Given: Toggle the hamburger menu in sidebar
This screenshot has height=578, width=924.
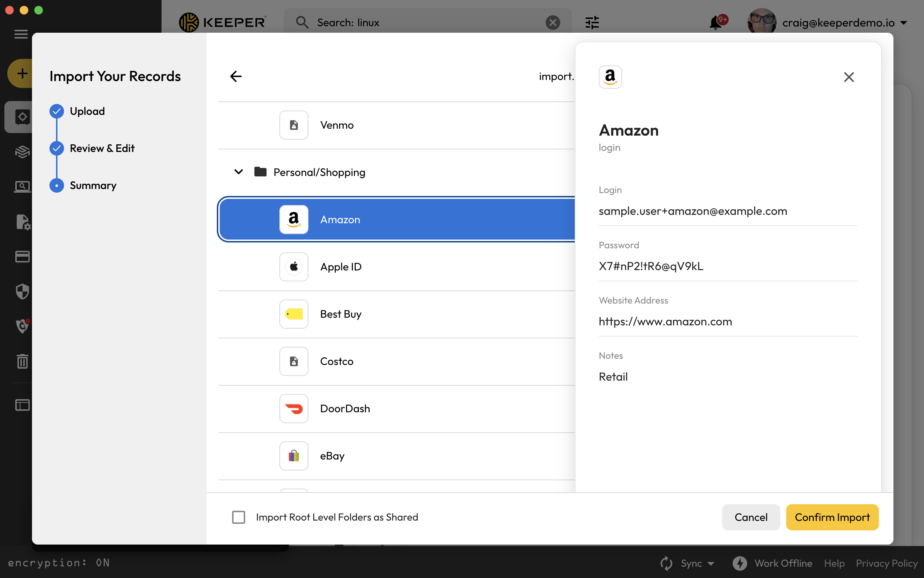Looking at the screenshot, I should (21, 35).
